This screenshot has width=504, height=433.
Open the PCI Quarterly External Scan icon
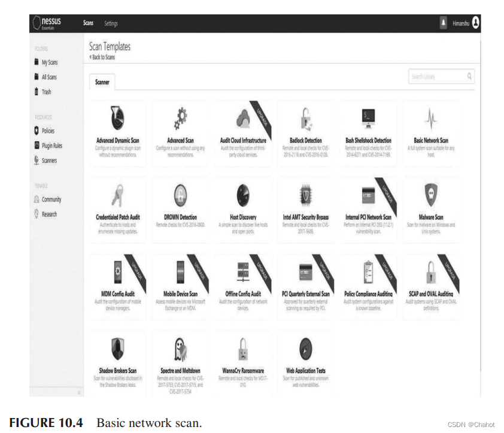[x=306, y=272]
